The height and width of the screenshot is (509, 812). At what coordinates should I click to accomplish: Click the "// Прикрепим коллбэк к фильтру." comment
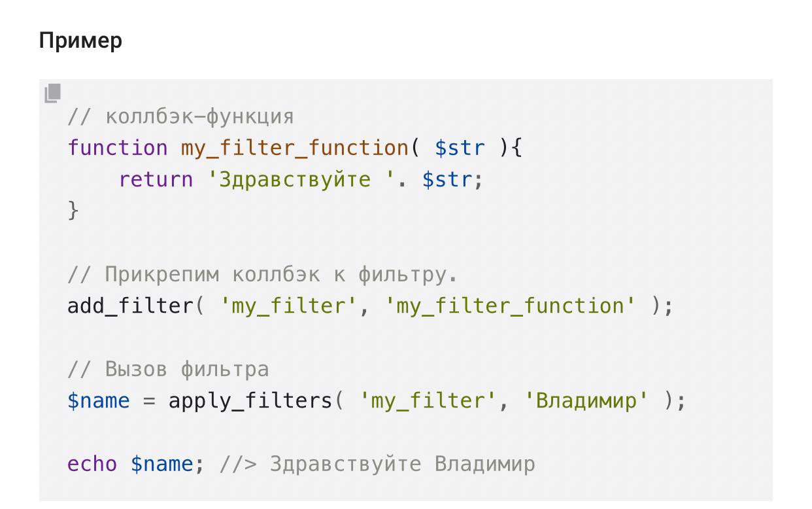(x=262, y=275)
